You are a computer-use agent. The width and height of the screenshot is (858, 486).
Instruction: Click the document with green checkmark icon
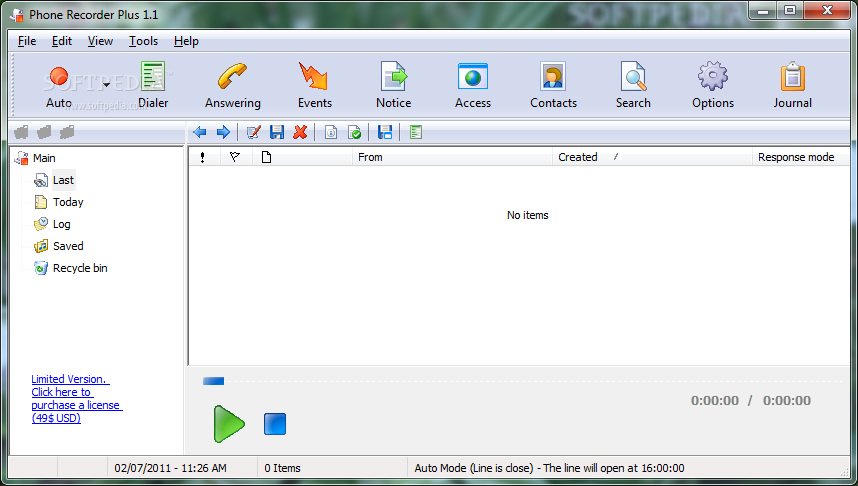point(354,132)
